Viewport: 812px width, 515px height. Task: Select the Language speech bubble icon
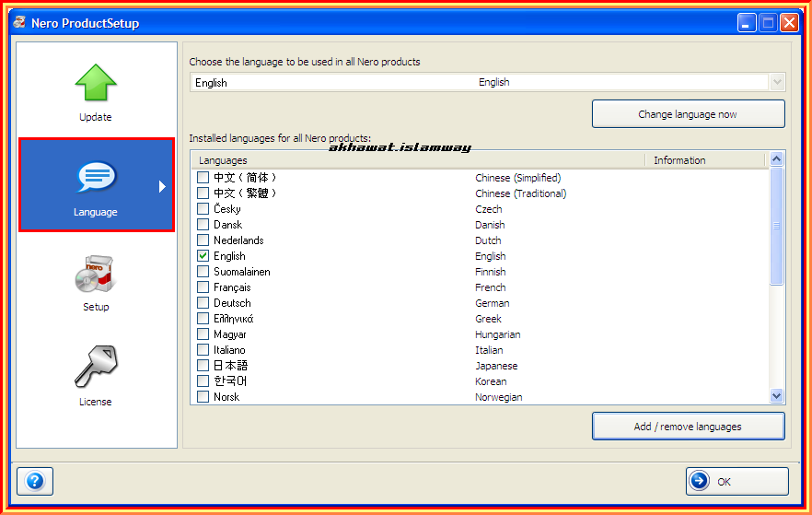point(97,177)
